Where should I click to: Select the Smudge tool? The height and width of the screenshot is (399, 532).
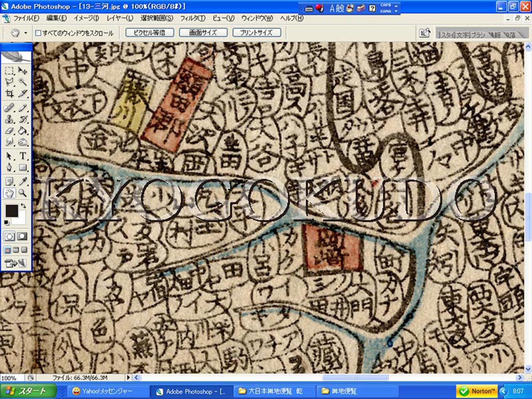9,142
